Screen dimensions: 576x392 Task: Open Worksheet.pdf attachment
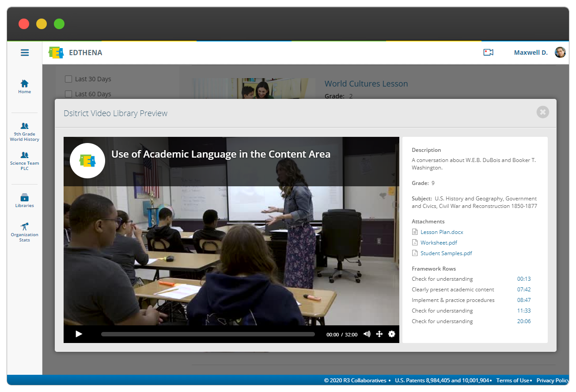439,242
